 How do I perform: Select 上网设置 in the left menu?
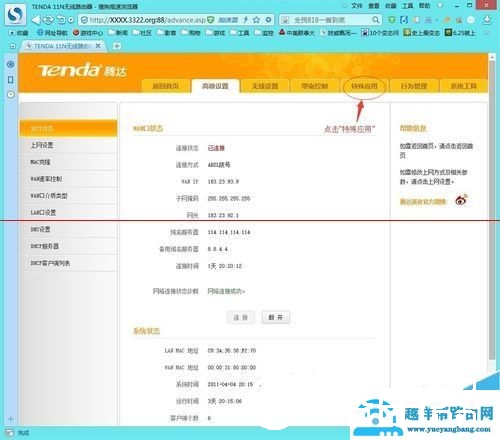69,145
